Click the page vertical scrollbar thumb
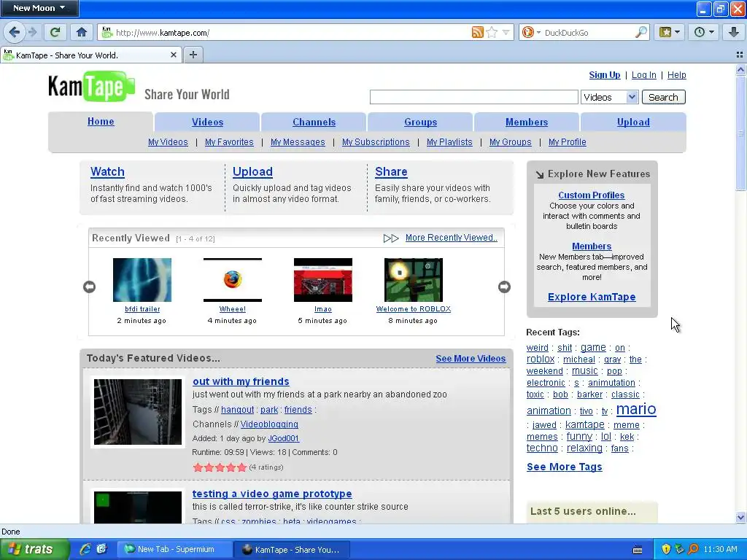Screen dimensions: 747x560 click(740, 133)
